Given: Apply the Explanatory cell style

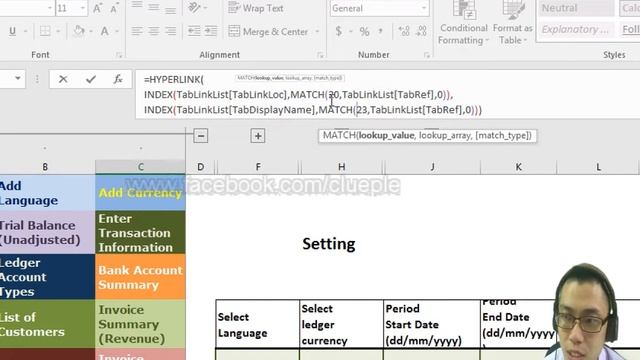Looking at the screenshot, I should click(576, 29).
